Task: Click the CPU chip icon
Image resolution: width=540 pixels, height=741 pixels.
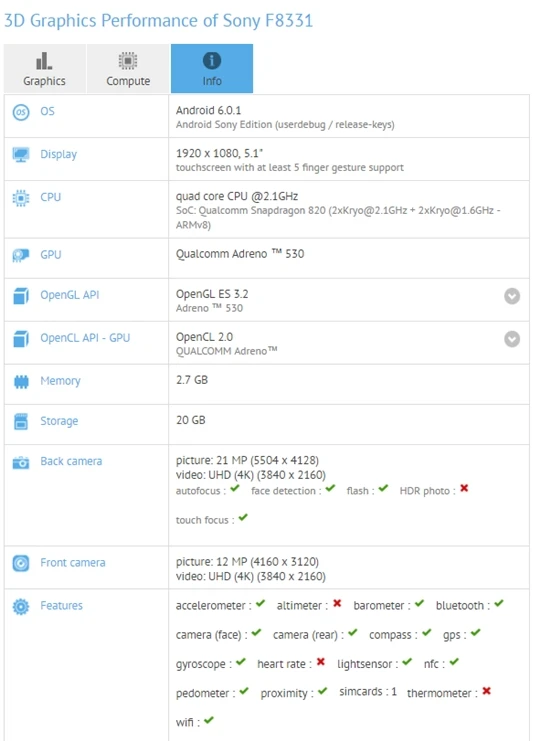Action: (21, 198)
